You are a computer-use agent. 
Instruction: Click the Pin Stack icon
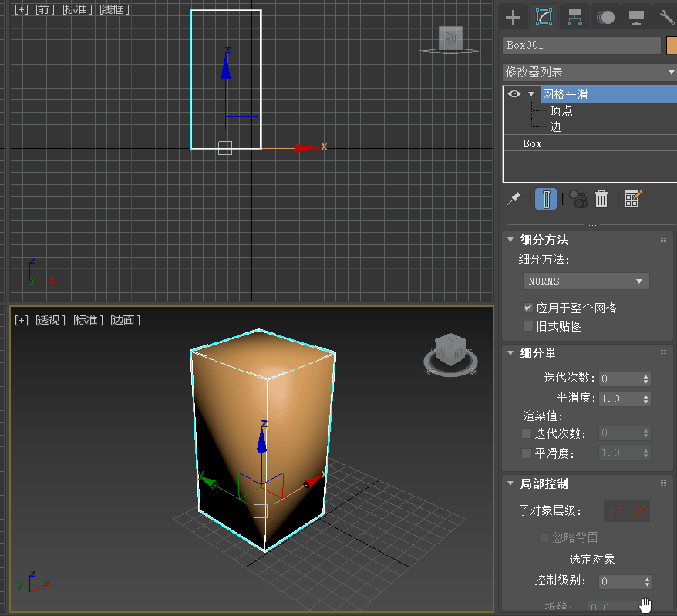coord(514,199)
